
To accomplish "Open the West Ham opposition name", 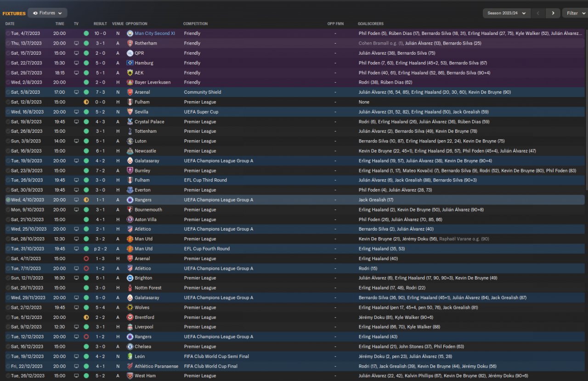I will [x=145, y=376].
